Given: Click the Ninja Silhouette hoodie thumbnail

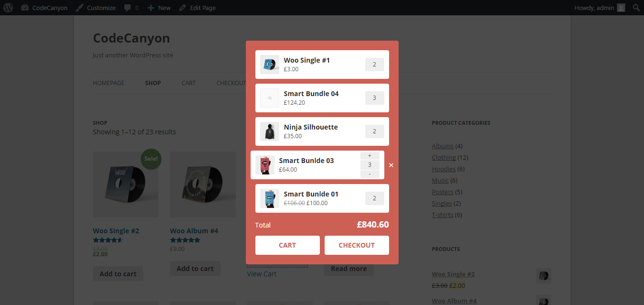Looking at the screenshot, I should (270, 131).
